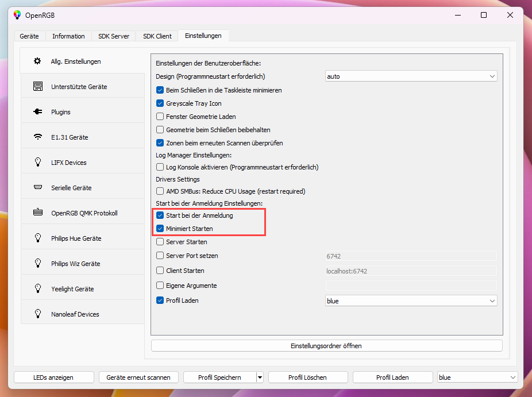The height and width of the screenshot is (397, 532).
Task: Click the bottom Profil Laden button
Action: click(392, 377)
